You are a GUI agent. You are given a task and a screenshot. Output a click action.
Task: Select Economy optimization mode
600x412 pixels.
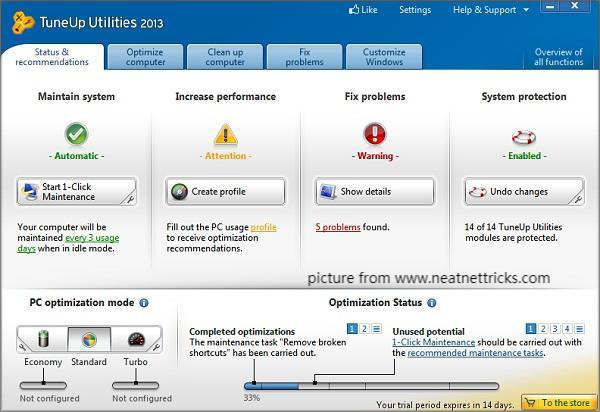click(x=43, y=339)
